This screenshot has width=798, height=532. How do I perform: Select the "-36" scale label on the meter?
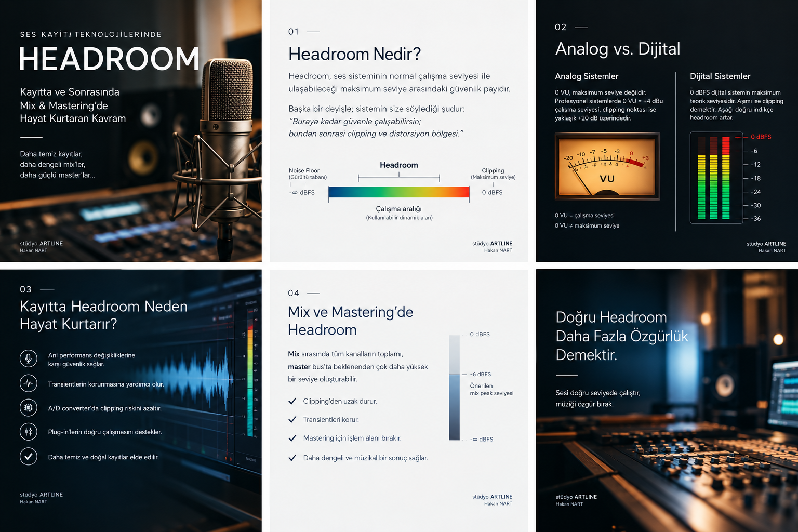click(756, 219)
